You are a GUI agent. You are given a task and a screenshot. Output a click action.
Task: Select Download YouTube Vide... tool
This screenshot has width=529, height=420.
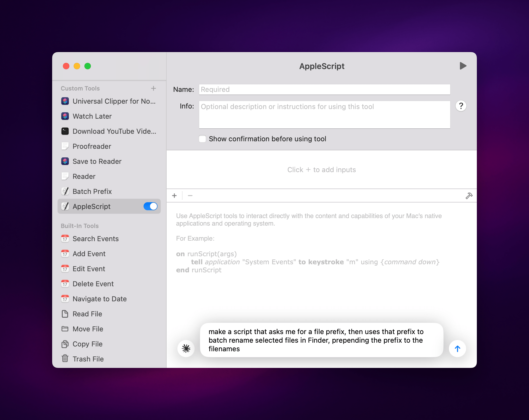click(109, 131)
